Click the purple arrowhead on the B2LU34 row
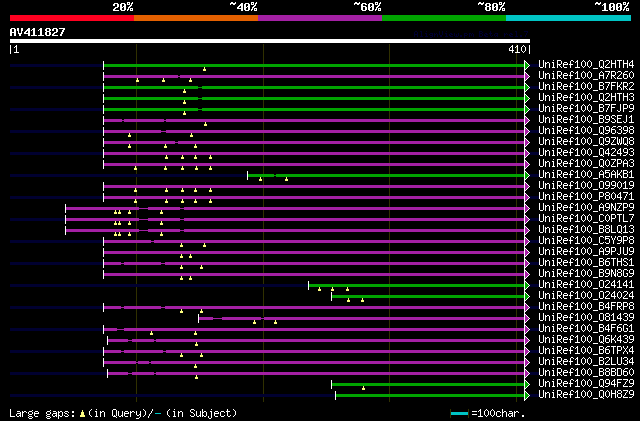Viewport: 640px width, 421px height. click(x=527, y=363)
